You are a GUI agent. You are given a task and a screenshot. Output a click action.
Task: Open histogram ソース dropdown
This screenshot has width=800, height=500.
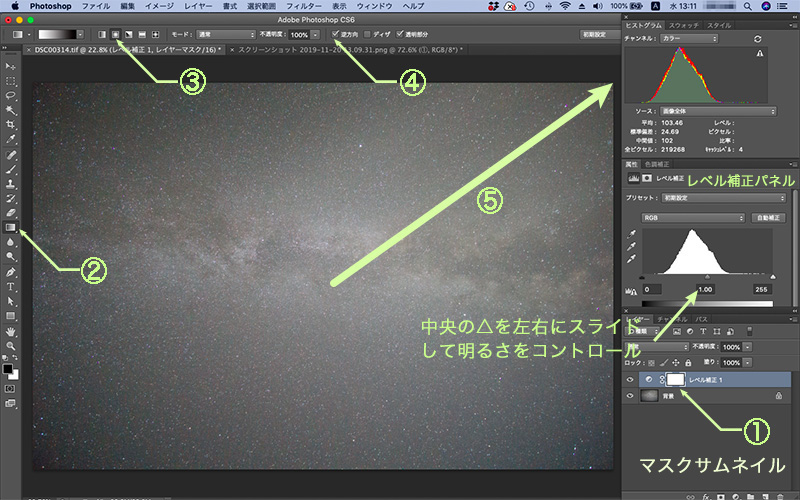718,111
